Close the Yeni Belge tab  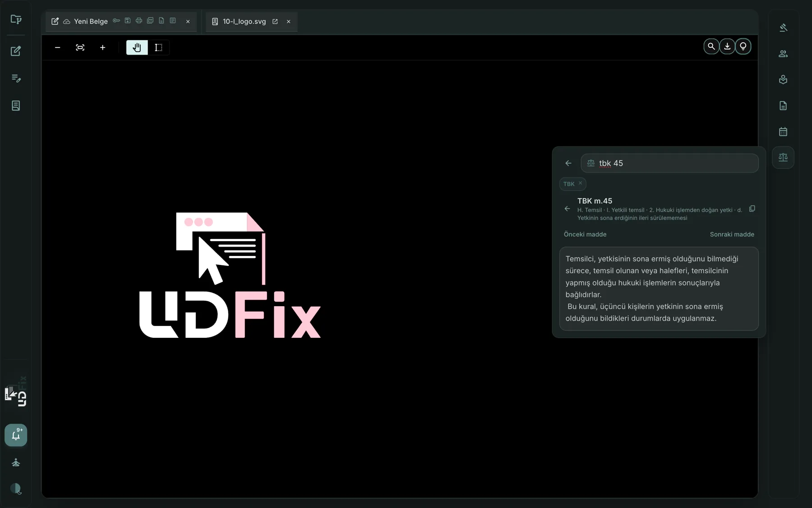click(x=188, y=21)
